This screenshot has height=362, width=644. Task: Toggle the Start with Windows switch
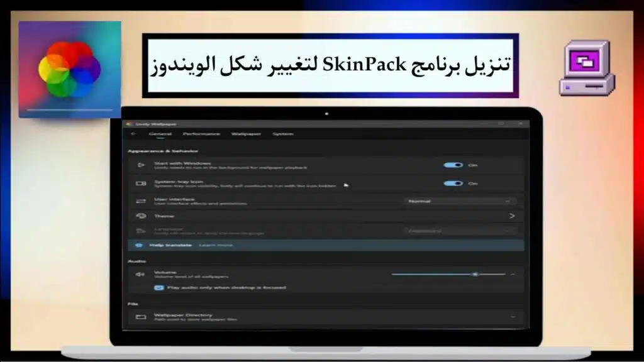453,165
